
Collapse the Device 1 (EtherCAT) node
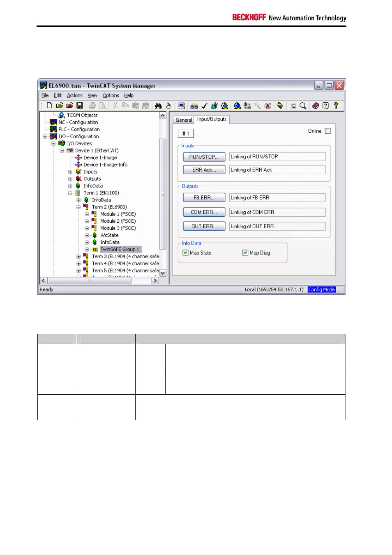point(62,150)
